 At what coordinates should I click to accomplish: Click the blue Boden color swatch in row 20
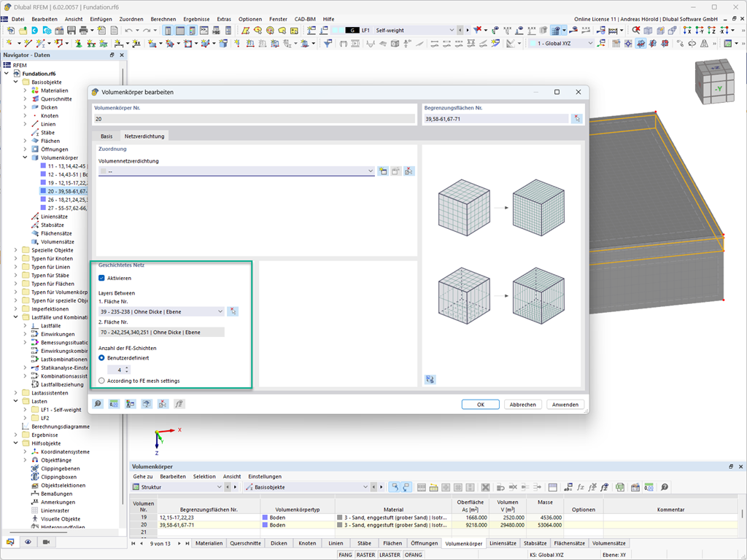pos(266,525)
